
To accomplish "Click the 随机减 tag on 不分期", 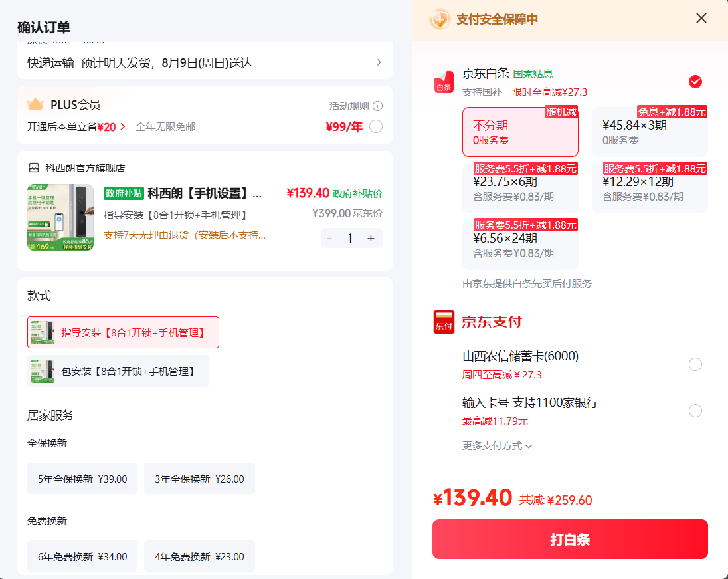I will [x=561, y=112].
